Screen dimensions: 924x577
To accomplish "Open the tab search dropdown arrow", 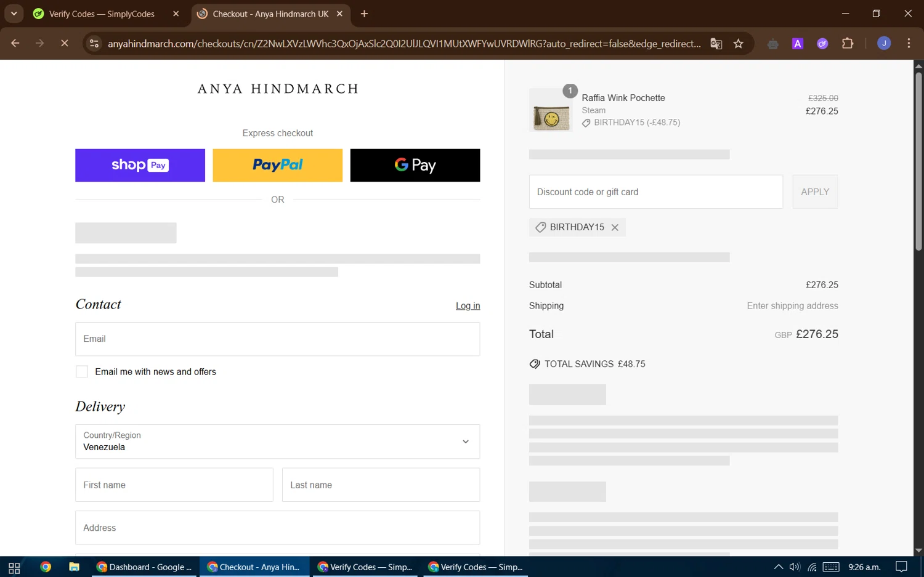I will [x=14, y=14].
